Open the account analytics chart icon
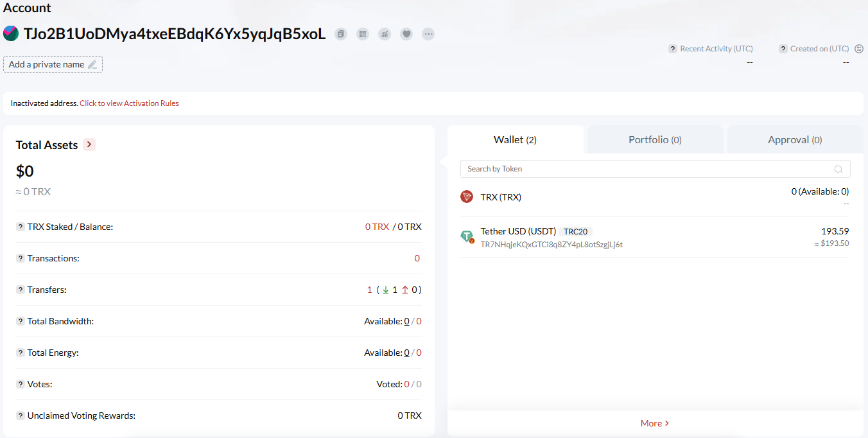868x438 pixels. (x=385, y=34)
